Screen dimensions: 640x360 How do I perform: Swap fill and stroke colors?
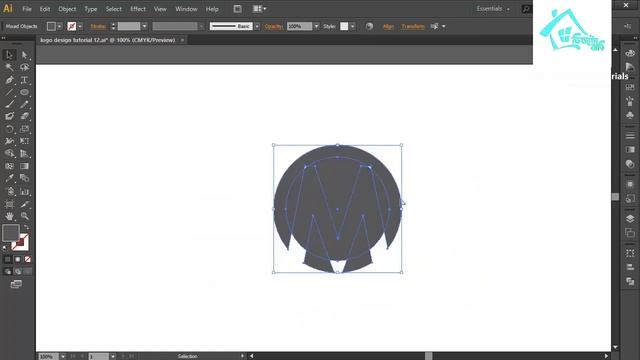[27, 227]
